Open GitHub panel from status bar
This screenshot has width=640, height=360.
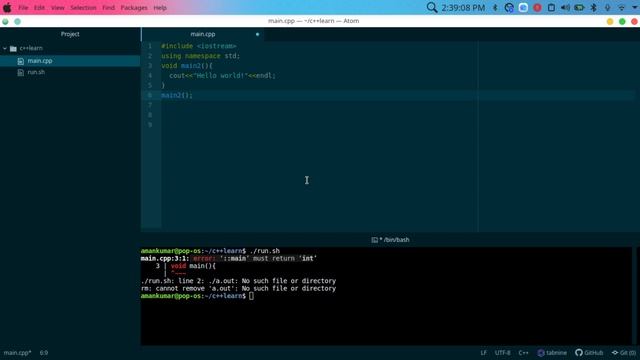589,353
